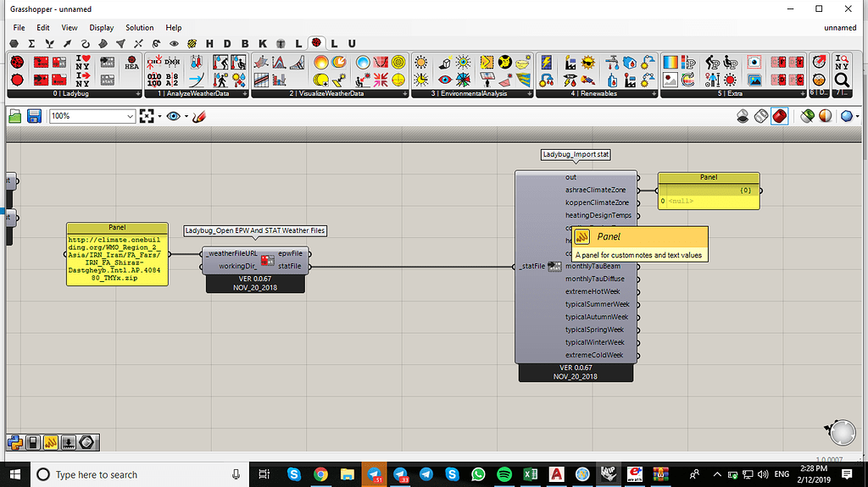Click the taskbar search box
868x487 pixels.
[x=140, y=474]
